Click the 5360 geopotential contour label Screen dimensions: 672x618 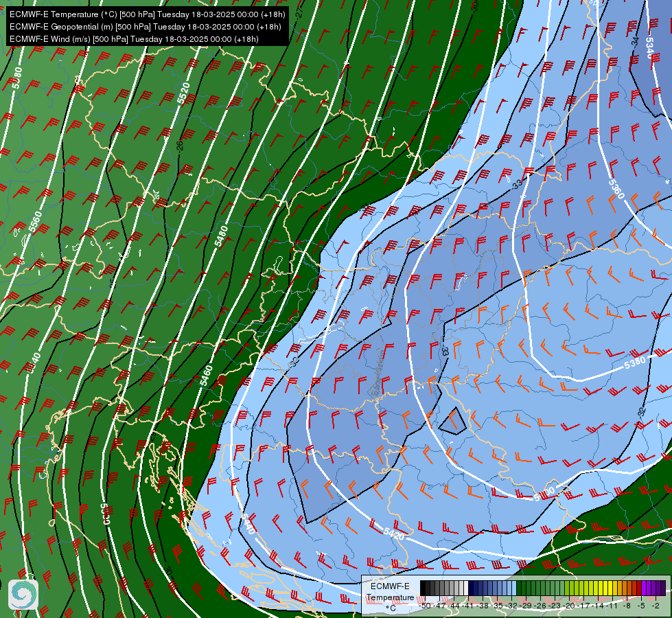(616, 189)
